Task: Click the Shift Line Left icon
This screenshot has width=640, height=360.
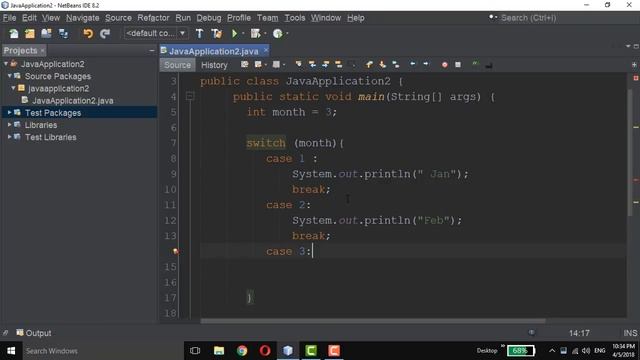Action: [413, 64]
